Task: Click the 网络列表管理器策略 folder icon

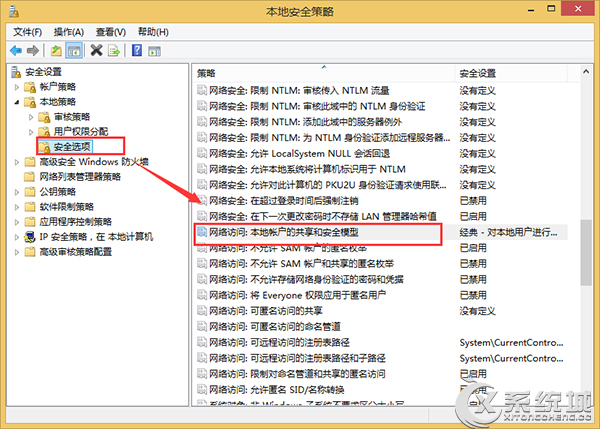Action: click(x=29, y=176)
